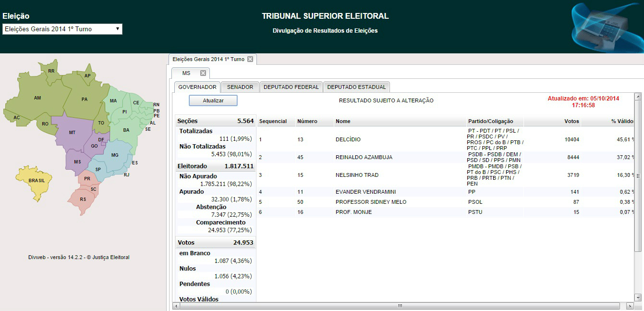Select the MT state on the map
The width and height of the screenshot is (644, 311).
pyautogui.click(x=72, y=132)
